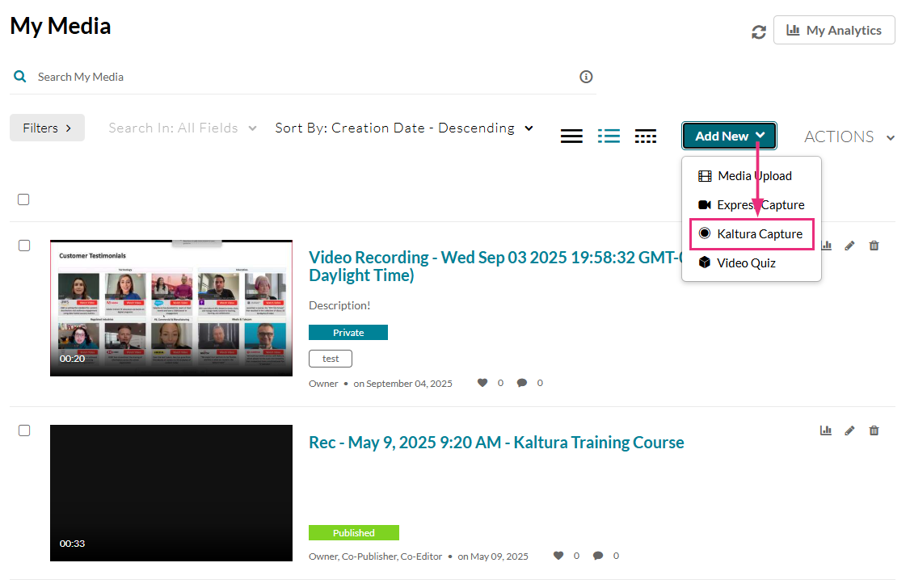Edit the Rec - May 9 entry
Viewport: 910px width, 588px height.
[x=849, y=430]
